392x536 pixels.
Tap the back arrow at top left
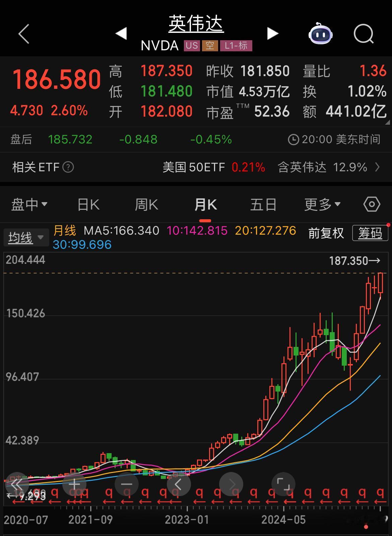24,34
